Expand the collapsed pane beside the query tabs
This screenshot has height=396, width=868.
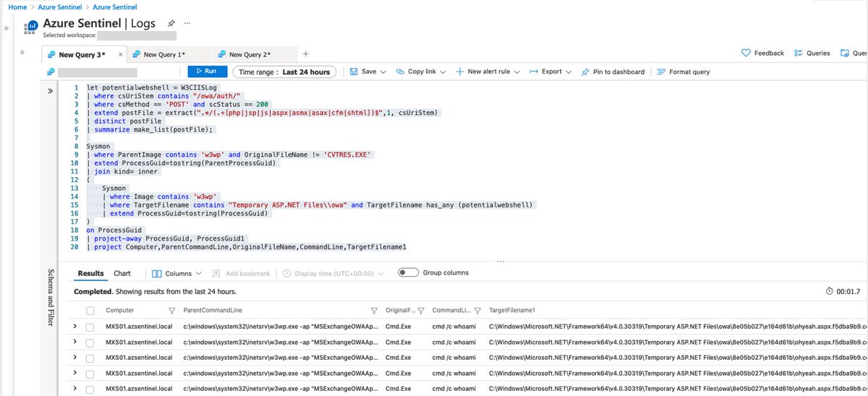(x=22, y=52)
